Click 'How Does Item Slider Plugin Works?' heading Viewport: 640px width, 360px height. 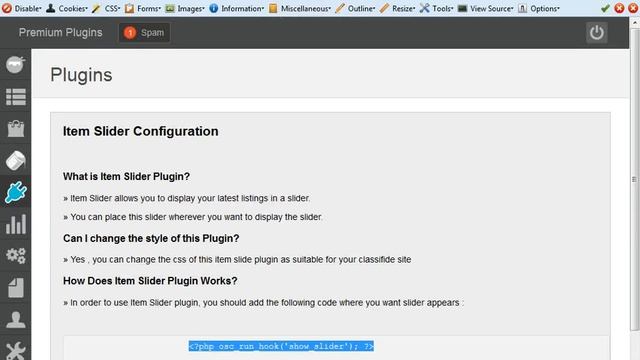[150, 281]
